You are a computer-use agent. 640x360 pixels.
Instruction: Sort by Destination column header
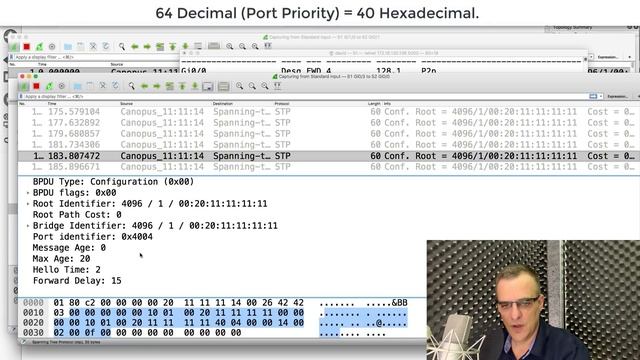point(223,104)
